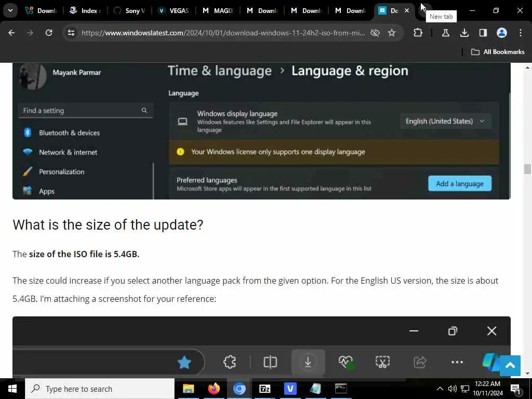Open the VEGAS V taskbar icon
The height and width of the screenshot is (399, 532).
[290, 389]
